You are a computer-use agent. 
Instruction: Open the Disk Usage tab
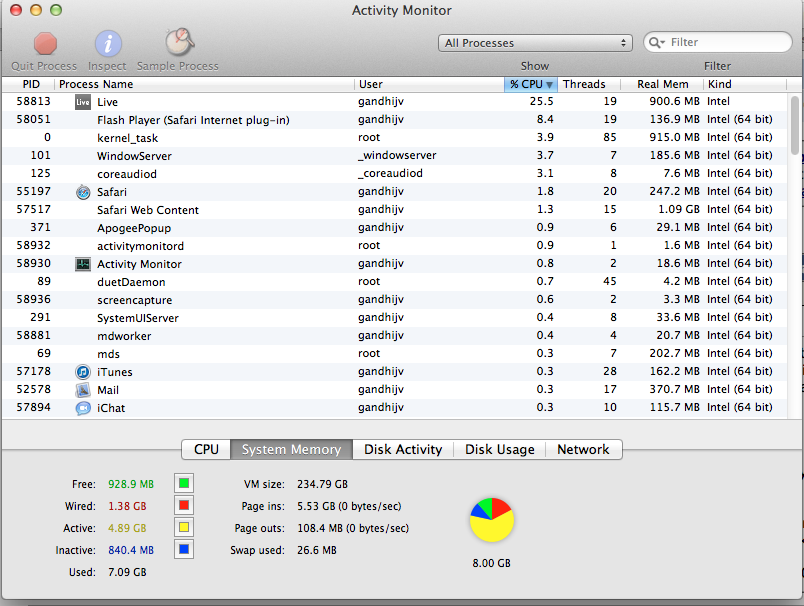pyautogui.click(x=499, y=450)
